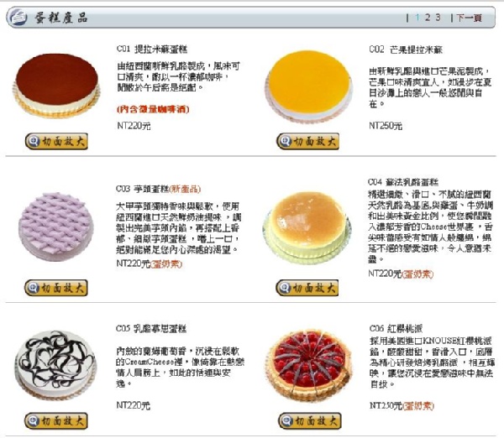Open the next page via 下一頁 link
This screenshot has width=504, height=438.
tap(470, 18)
